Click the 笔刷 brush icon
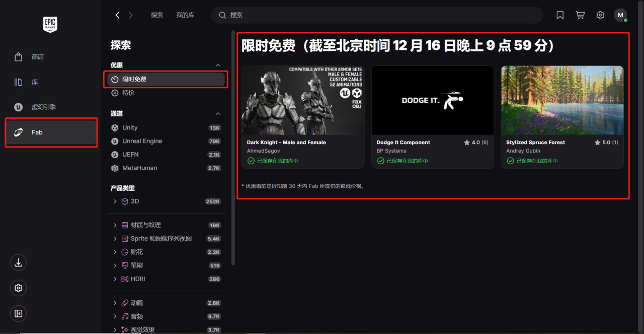The image size is (644, 334). tap(125, 265)
